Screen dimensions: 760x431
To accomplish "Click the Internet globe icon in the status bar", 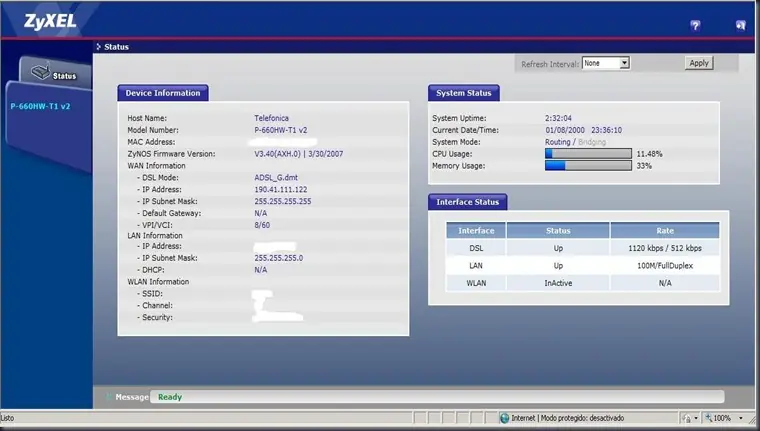I will 505,418.
